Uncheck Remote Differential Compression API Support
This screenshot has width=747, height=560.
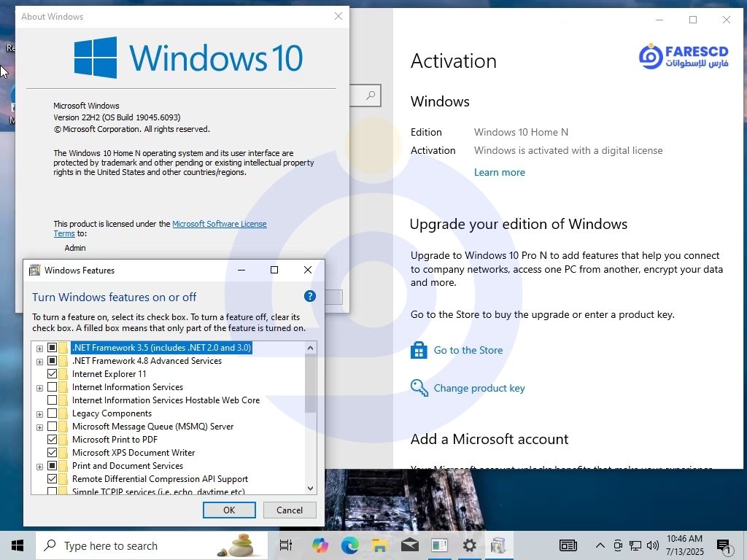pyautogui.click(x=52, y=478)
